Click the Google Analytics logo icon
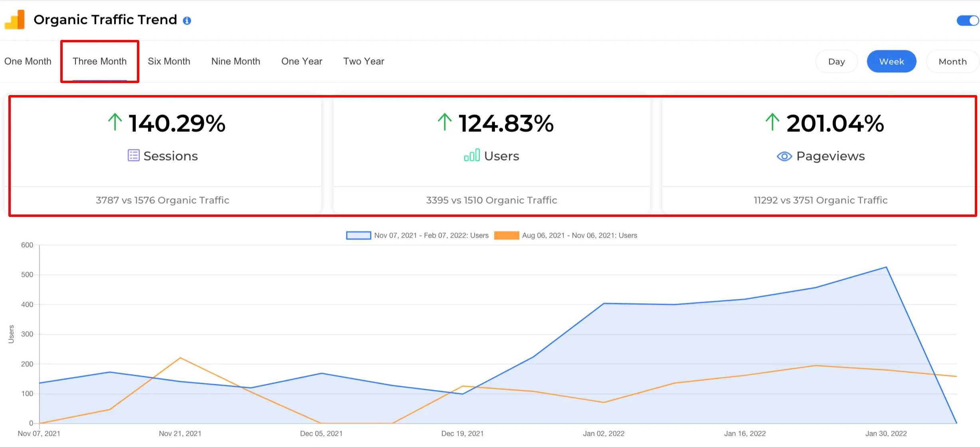Viewport: 980px width, 447px height. [x=15, y=20]
